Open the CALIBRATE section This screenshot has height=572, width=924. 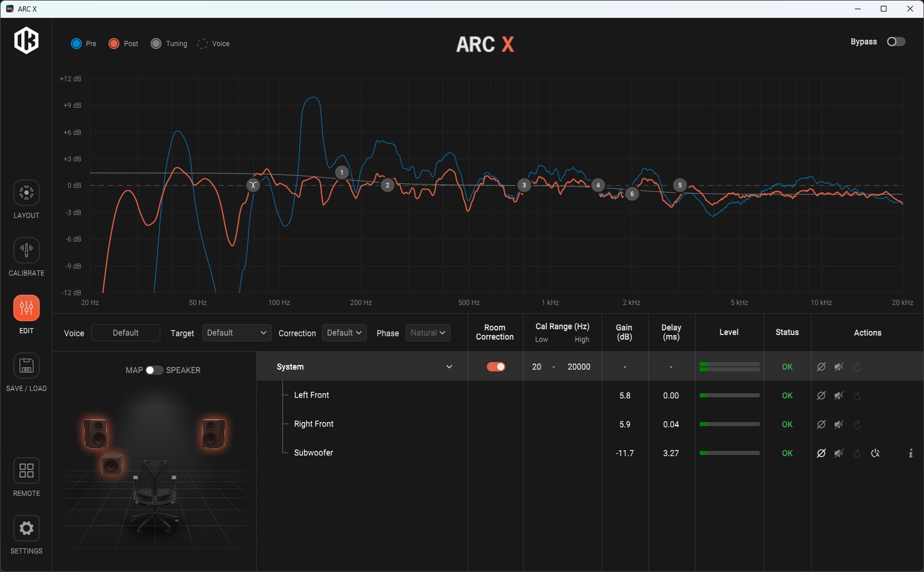27,257
